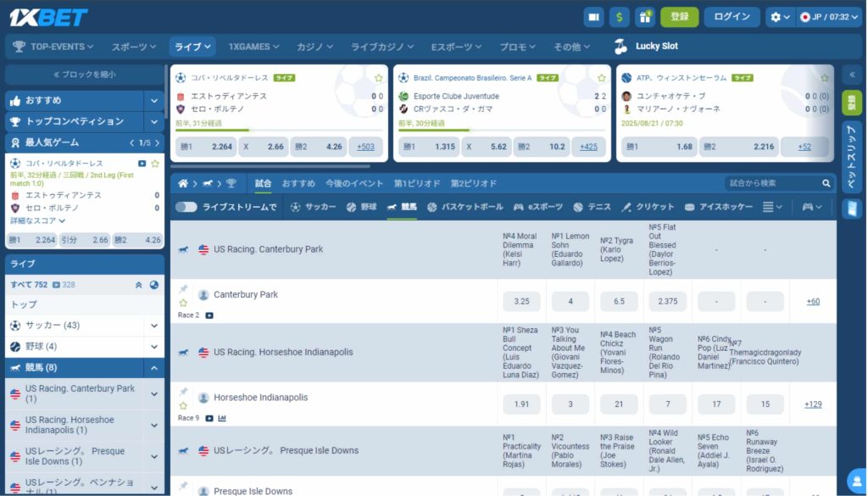Viewport: 868px width, 496px height.
Task: Switch to the おすすめ tab
Action: click(298, 183)
